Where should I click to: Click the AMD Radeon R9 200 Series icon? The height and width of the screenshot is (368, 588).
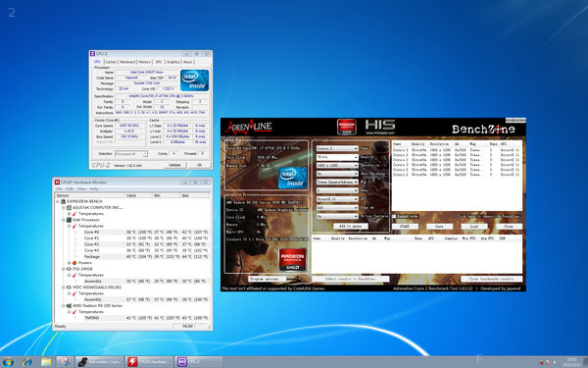(x=69, y=305)
